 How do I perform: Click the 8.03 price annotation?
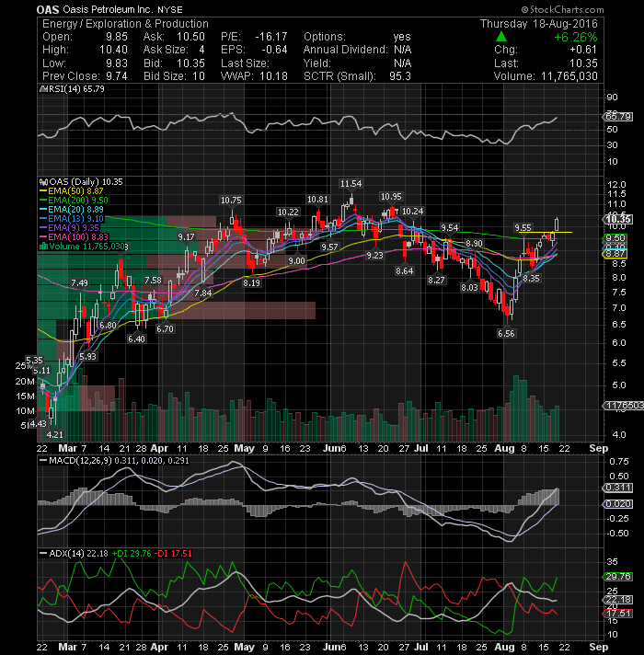[x=469, y=287]
